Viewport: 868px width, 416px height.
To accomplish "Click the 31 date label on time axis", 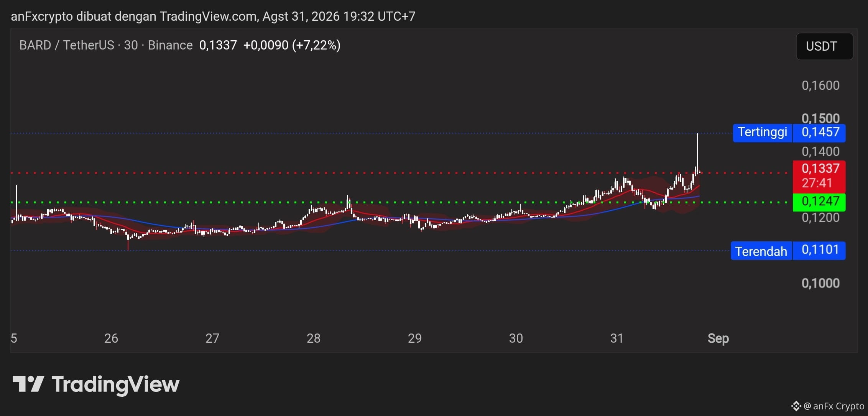I will point(617,338).
